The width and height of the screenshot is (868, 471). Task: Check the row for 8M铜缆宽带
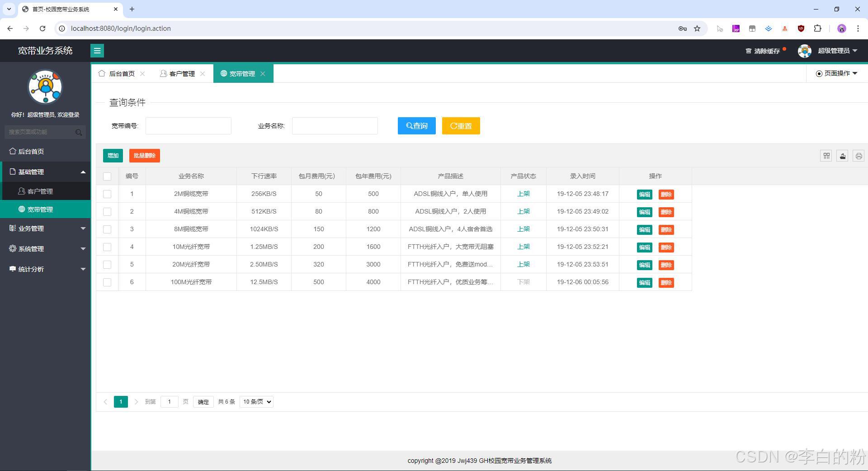107,229
